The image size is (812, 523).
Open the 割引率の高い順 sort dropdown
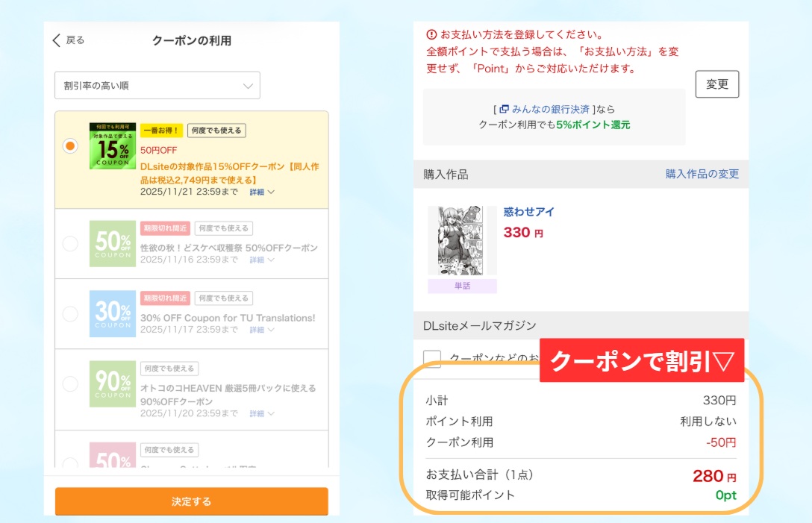click(x=157, y=86)
